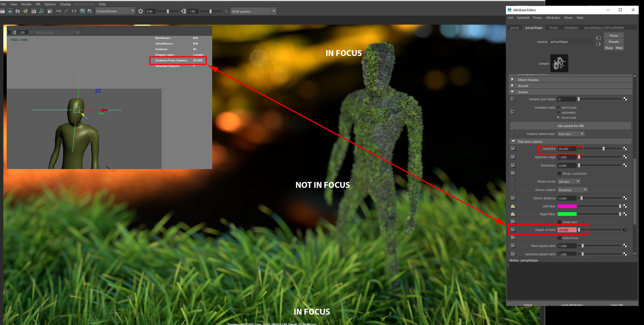The width and height of the screenshot is (644, 325).
Task: Click the Presets button
Action: point(614,42)
